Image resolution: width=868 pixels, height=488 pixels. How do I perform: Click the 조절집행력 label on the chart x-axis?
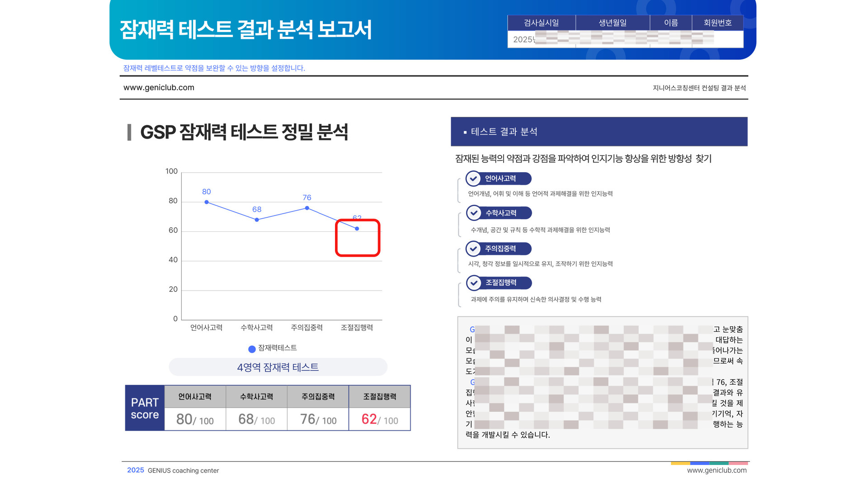(357, 328)
